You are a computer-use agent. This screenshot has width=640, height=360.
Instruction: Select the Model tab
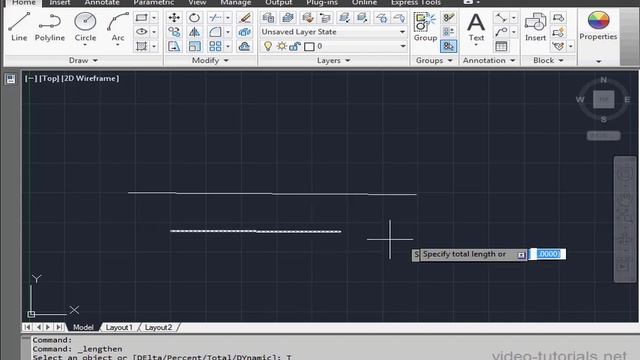click(x=83, y=327)
